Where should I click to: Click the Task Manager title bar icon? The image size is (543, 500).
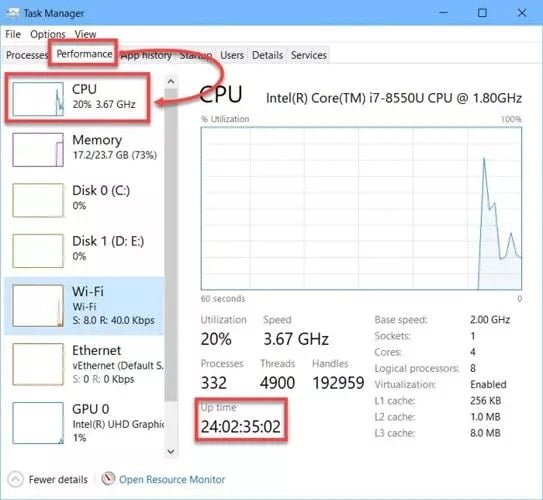(12, 13)
